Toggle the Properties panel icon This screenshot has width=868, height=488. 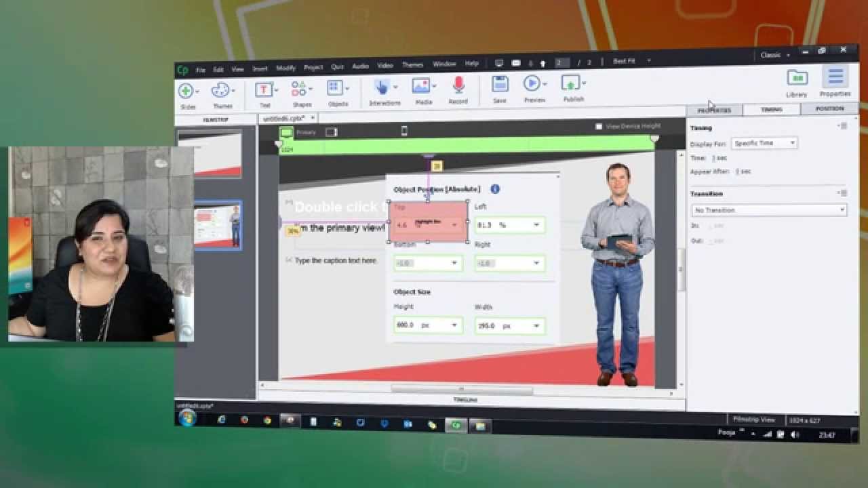(x=835, y=77)
